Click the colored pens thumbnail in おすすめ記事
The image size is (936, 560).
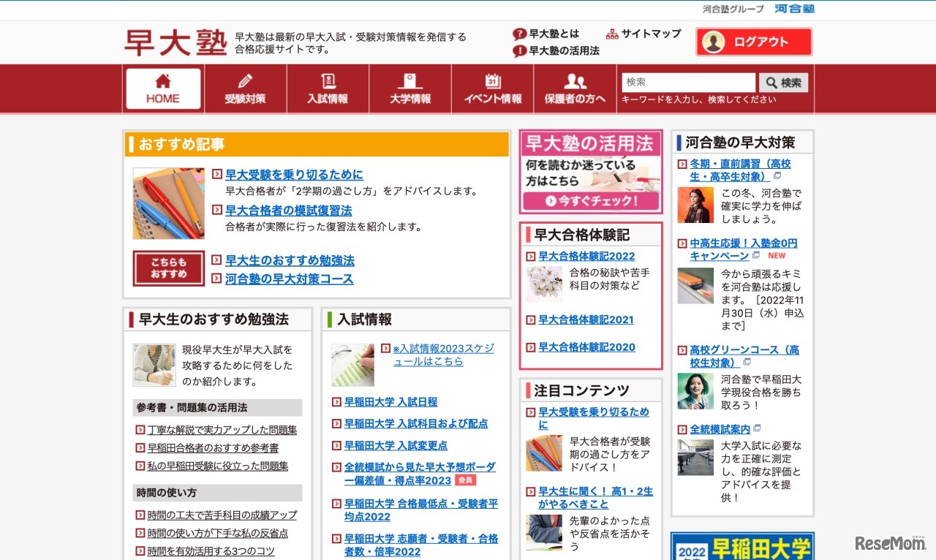(169, 203)
